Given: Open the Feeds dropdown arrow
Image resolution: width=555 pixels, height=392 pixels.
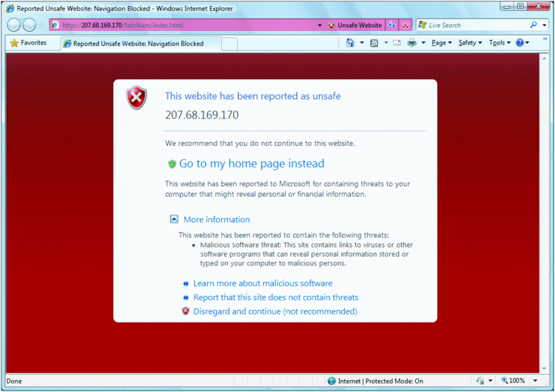Looking at the screenshot, I should tap(386, 43).
